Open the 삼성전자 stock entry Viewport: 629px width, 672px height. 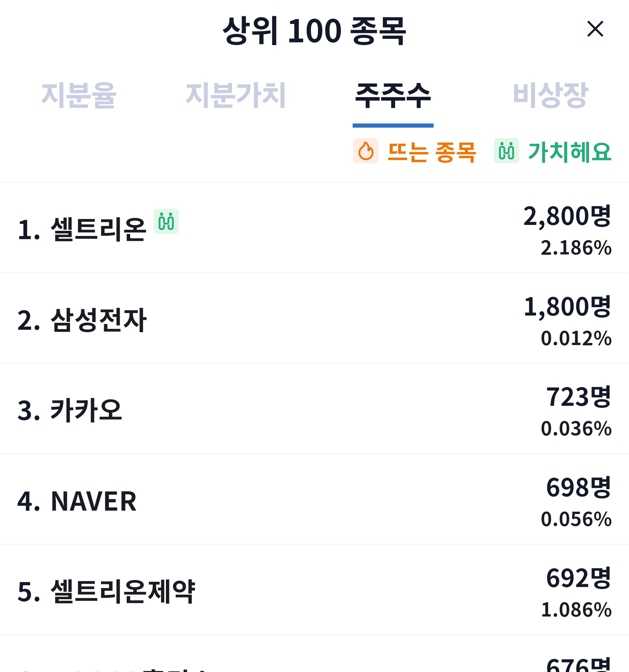tap(314, 319)
